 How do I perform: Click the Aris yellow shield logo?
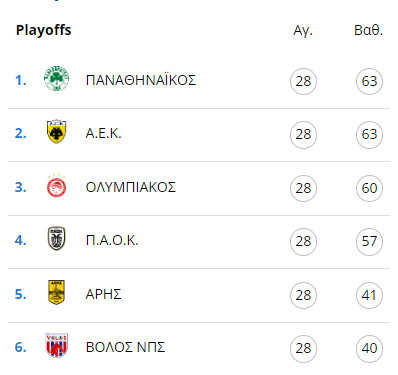[56, 292]
